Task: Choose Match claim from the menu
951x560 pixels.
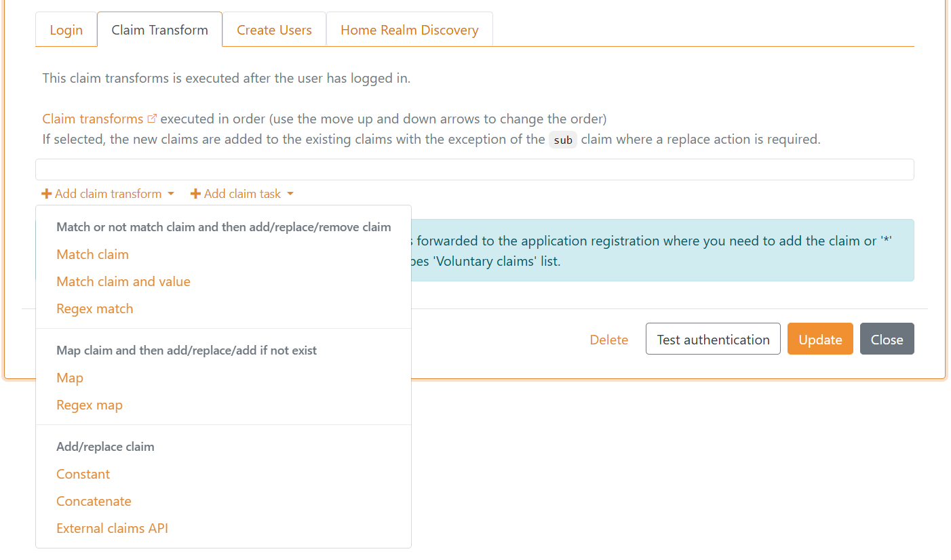Action: pyautogui.click(x=92, y=254)
